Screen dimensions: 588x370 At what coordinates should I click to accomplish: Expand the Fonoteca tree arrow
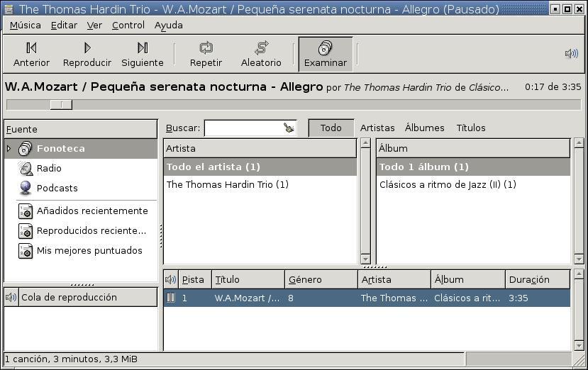tap(9, 149)
